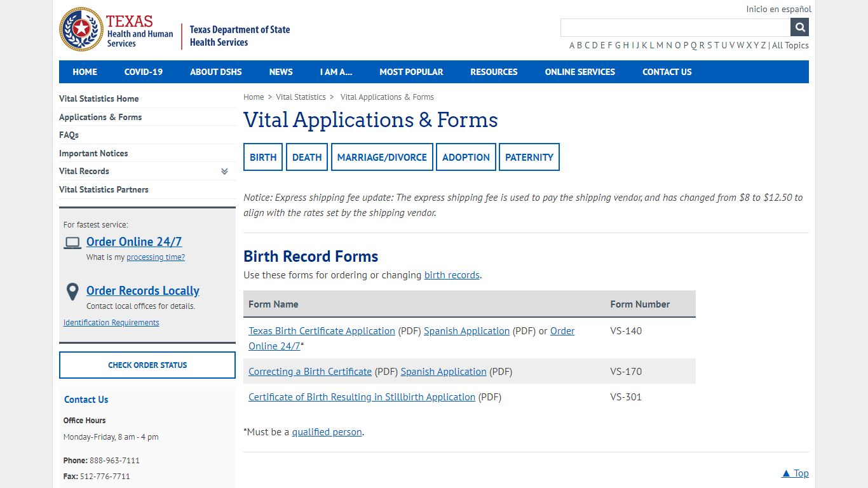Click Inicio en español link
Screen dimensions: 868x488
tap(778, 9)
